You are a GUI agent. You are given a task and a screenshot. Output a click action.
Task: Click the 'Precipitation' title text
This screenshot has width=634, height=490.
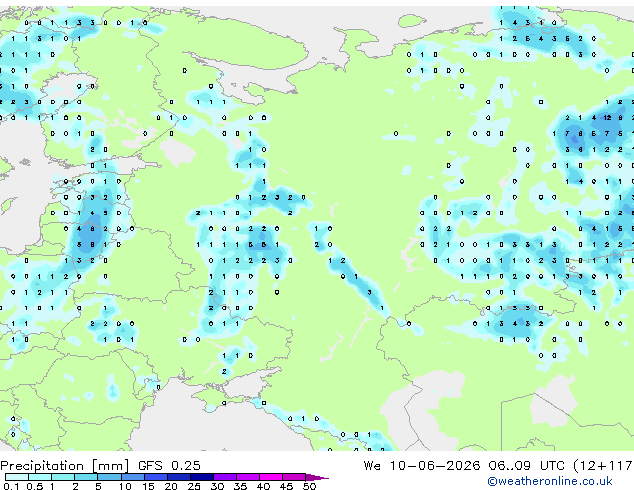click(42, 466)
